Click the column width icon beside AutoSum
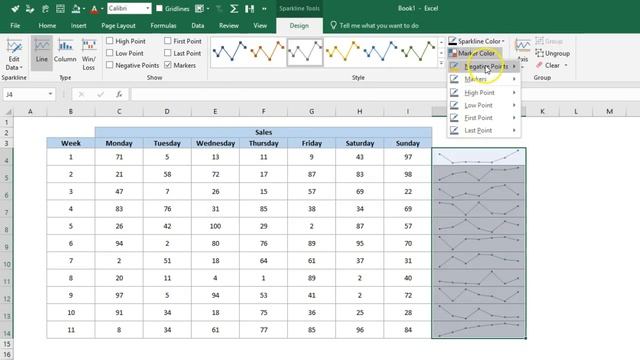 click(250, 9)
